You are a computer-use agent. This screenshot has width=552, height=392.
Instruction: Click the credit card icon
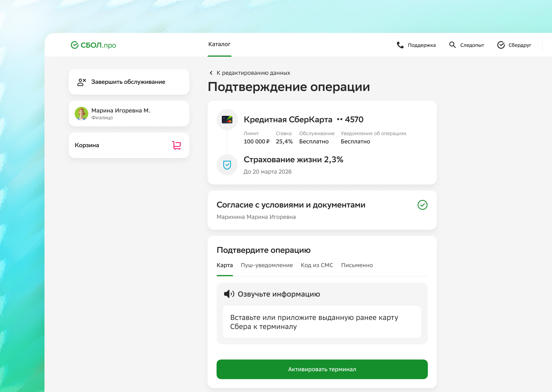tap(227, 119)
